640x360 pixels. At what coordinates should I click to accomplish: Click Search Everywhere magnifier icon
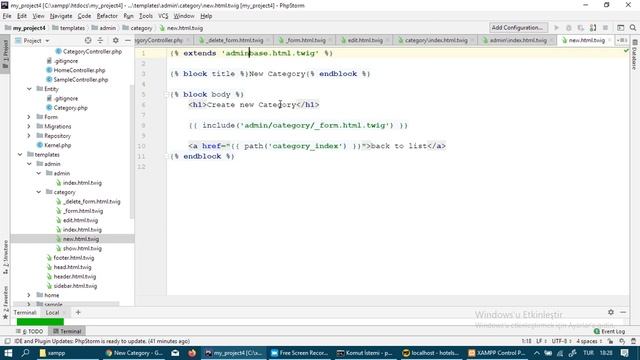(633, 28)
